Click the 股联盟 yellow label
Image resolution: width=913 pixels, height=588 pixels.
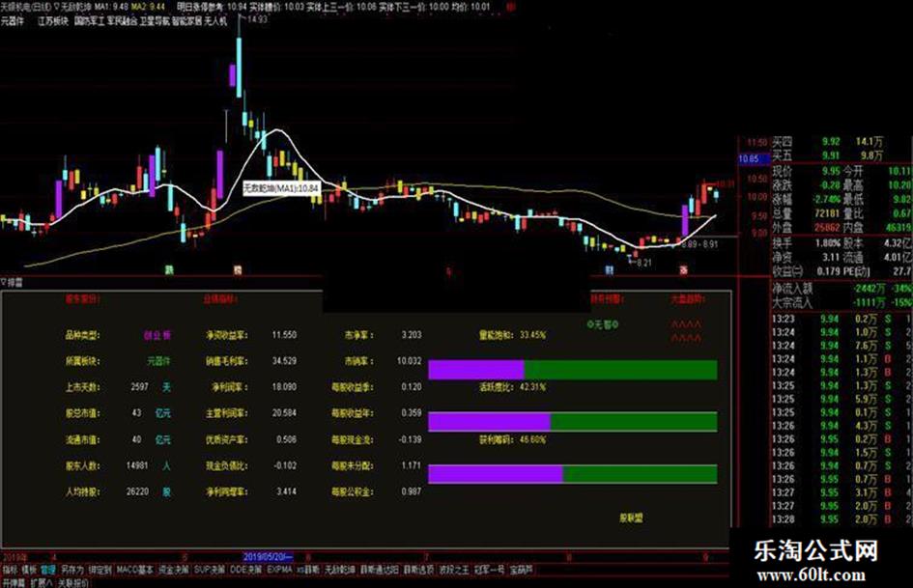(x=631, y=518)
